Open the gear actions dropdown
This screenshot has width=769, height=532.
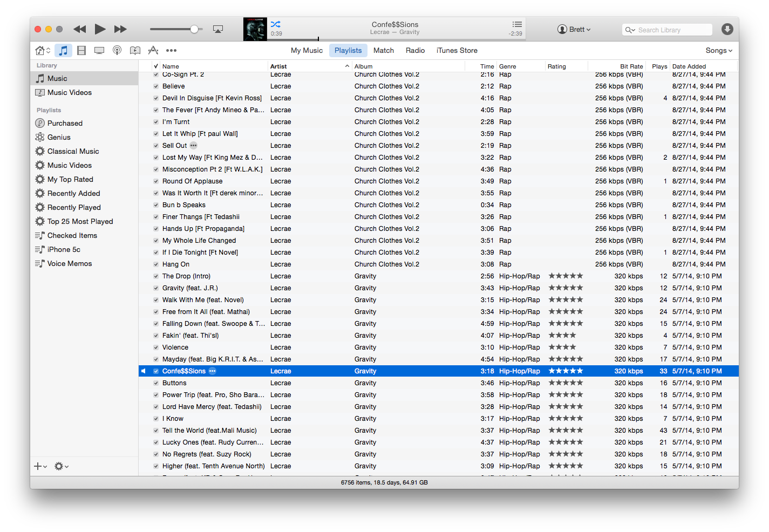(x=62, y=466)
